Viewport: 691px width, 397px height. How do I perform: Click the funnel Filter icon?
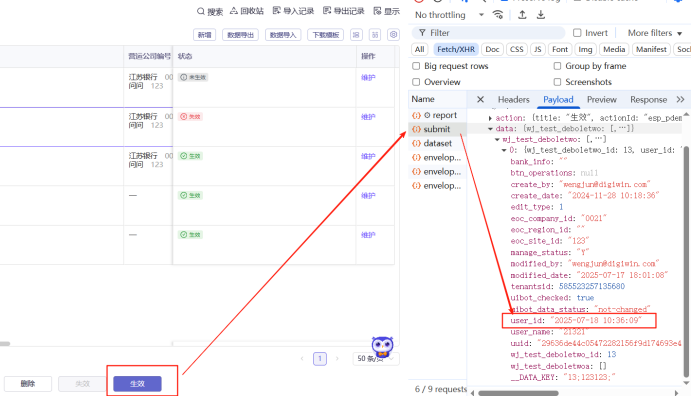(x=422, y=33)
